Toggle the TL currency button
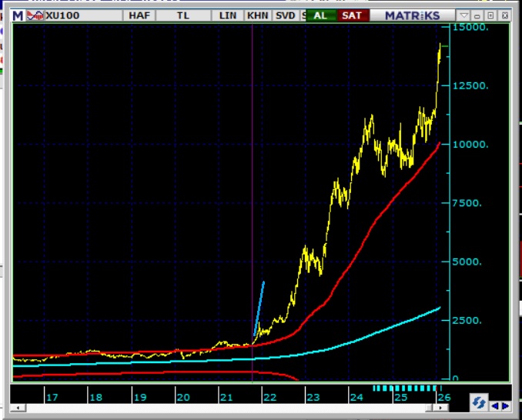The width and height of the screenshot is (522, 420). [183, 15]
